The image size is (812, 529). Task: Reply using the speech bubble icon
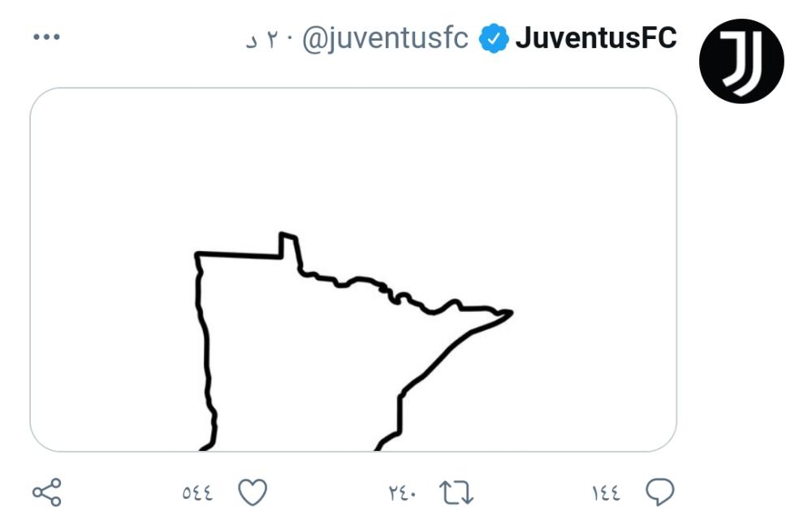659,492
